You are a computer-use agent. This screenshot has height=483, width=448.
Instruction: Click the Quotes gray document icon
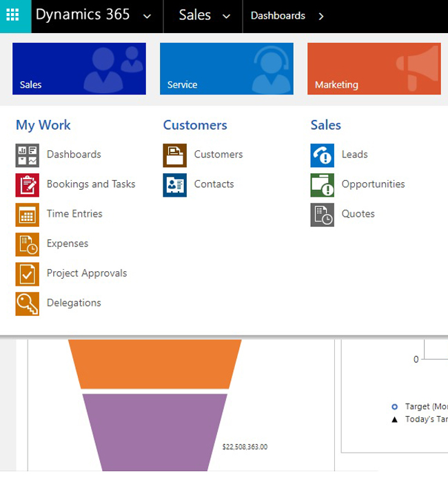[322, 215]
